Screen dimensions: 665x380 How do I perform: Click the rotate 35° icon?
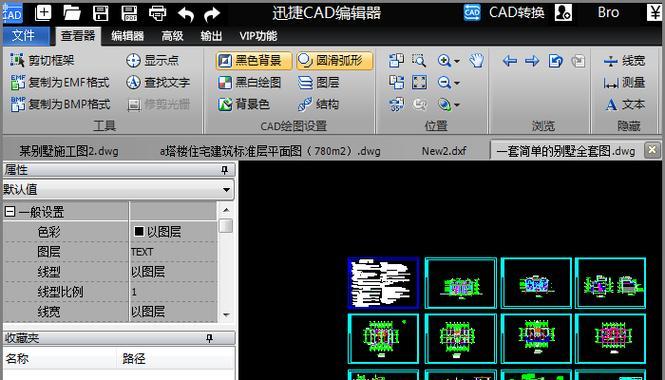click(x=397, y=104)
